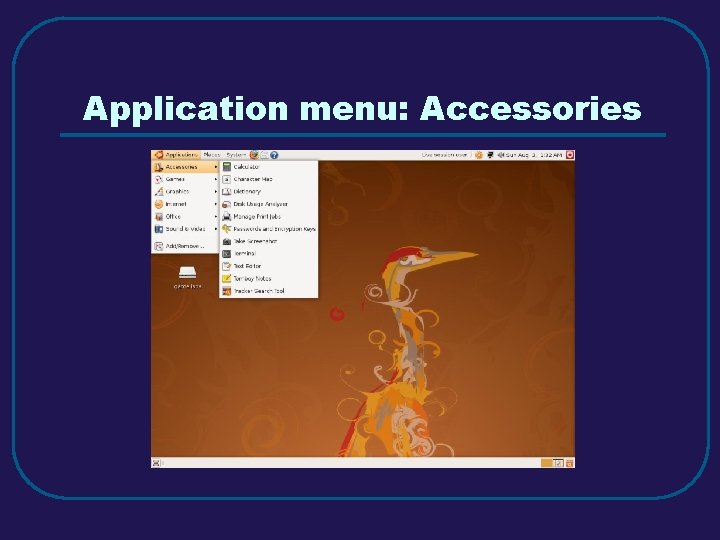
Task: Expand the Internet submenu arrow
Action: click(x=215, y=204)
